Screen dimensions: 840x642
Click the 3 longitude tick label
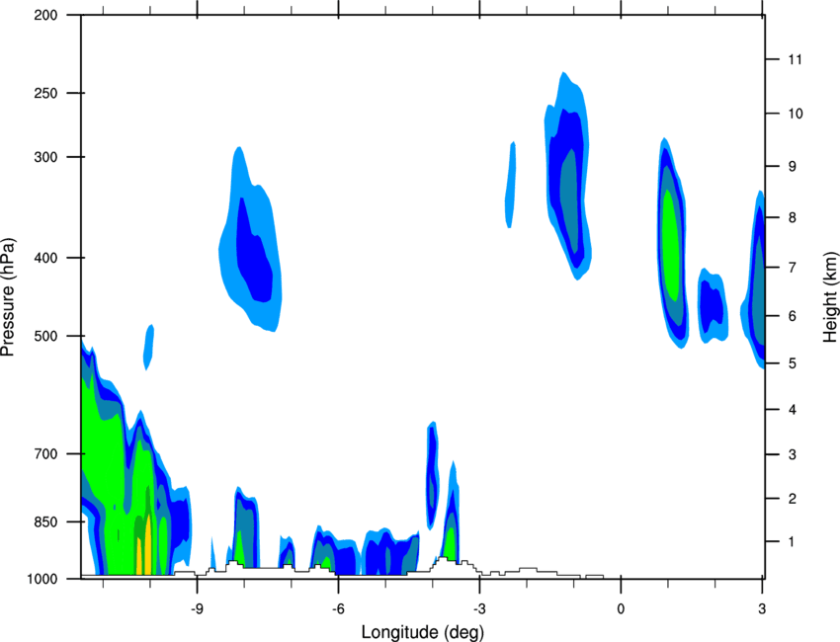pyautogui.click(x=762, y=609)
